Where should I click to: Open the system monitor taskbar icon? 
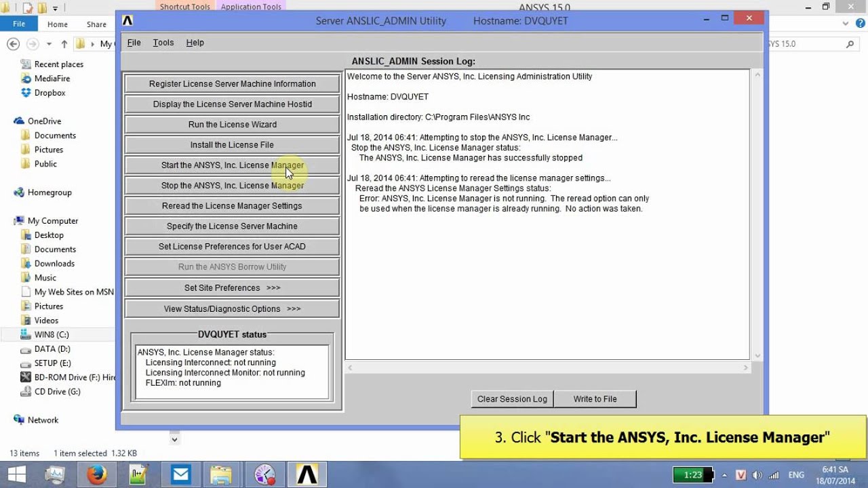[55, 475]
